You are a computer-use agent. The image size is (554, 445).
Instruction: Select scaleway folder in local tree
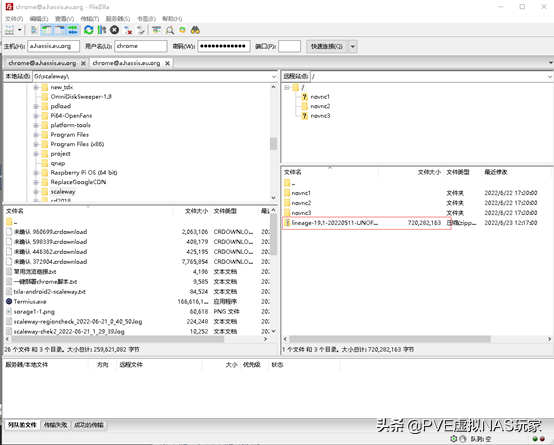[x=63, y=192]
